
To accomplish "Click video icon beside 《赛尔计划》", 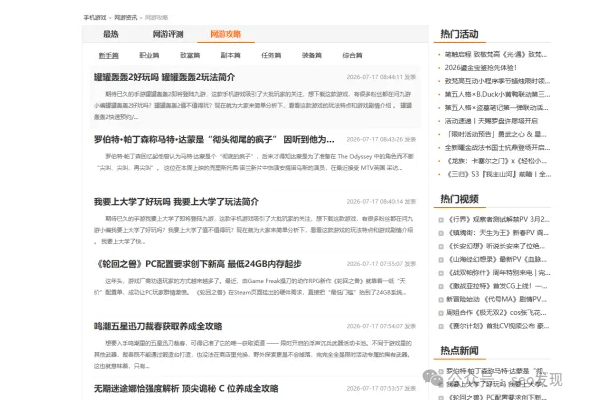I will (441, 327).
